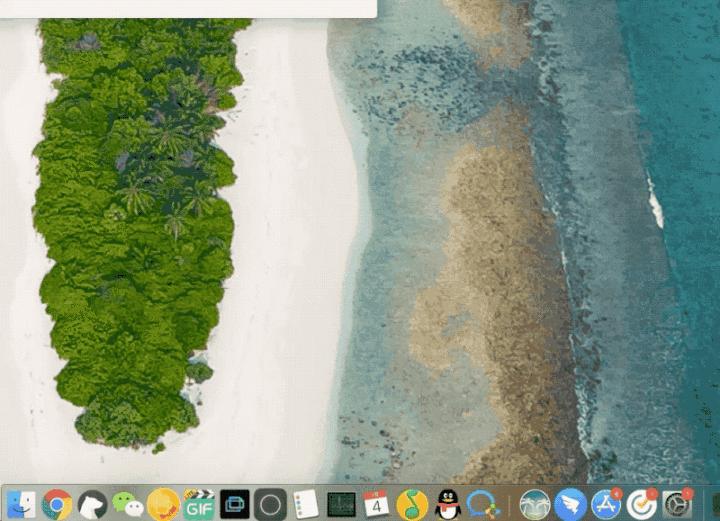Open WeChat in the Dock
Image resolution: width=720 pixels, height=521 pixels.
pos(128,505)
